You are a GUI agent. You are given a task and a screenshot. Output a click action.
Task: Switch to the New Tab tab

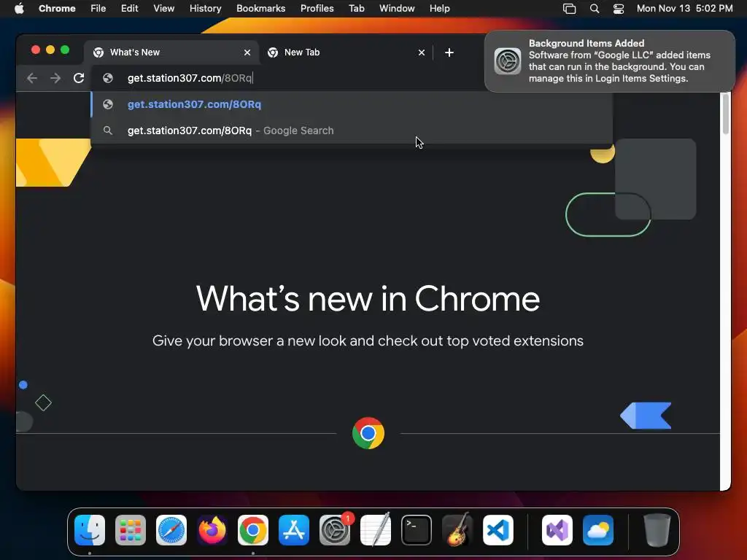click(347, 52)
